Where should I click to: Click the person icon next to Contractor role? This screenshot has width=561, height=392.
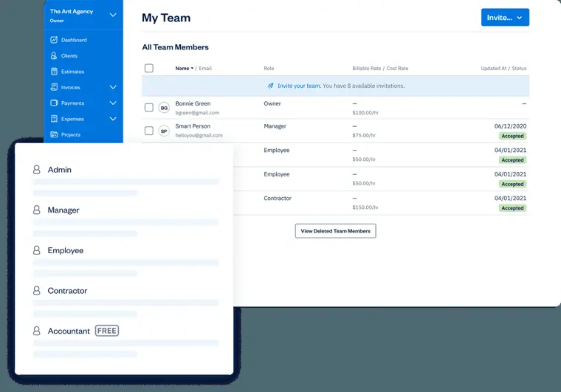[x=36, y=290]
